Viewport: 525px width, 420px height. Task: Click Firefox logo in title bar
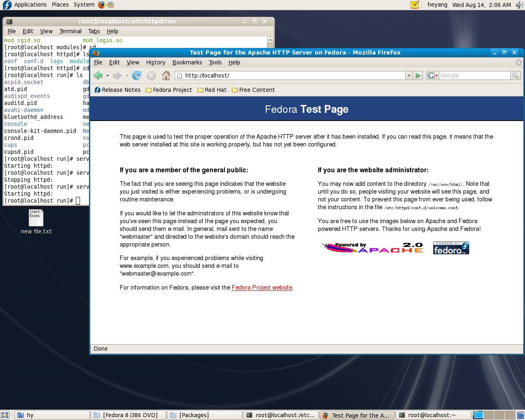[x=96, y=52]
